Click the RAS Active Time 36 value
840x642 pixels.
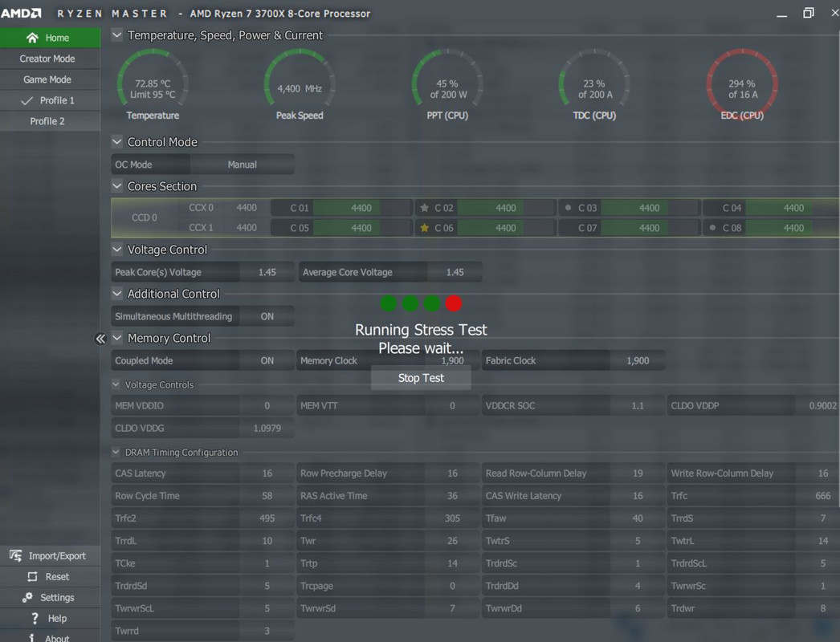click(452, 496)
